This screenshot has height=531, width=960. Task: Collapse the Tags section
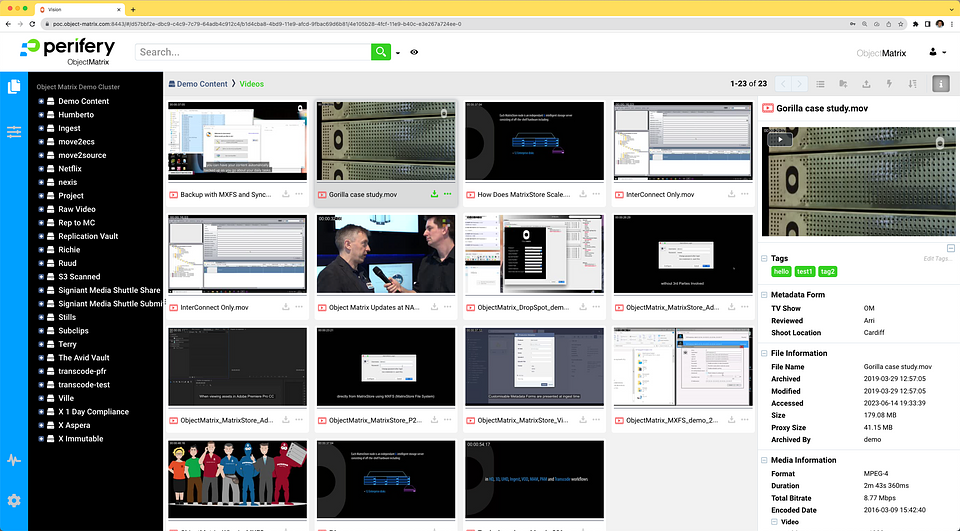765,259
